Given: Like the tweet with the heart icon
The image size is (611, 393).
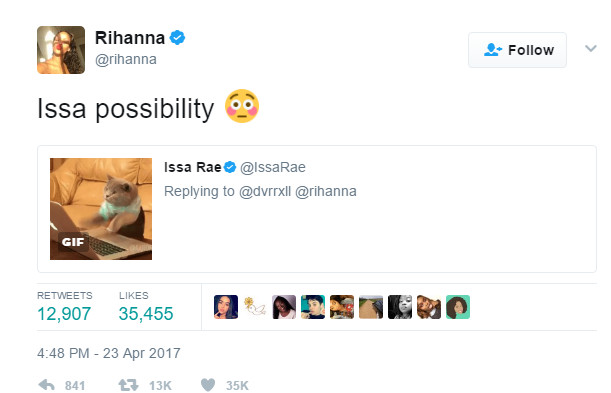Looking at the screenshot, I should pos(208,385).
